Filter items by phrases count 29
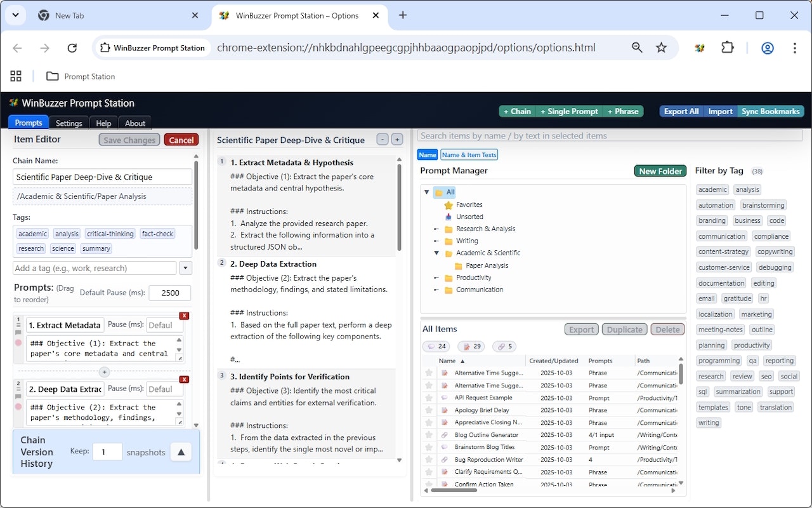Image resolution: width=812 pixels, height=508 pixels. click(471, 346)
